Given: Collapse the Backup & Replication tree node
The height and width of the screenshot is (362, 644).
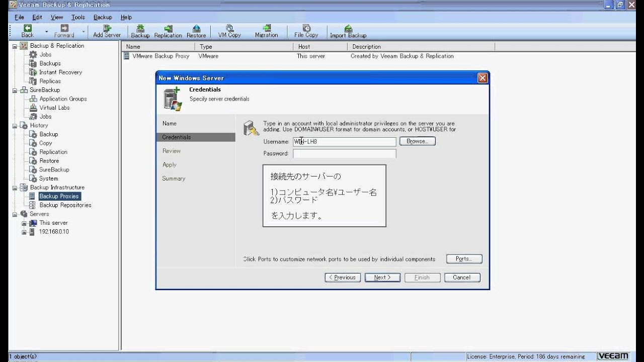Looking at the screenshot, I should (15, 46).
